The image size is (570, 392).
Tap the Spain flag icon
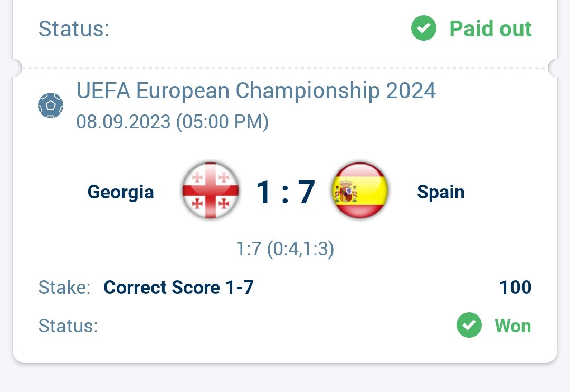pos(360,190)
